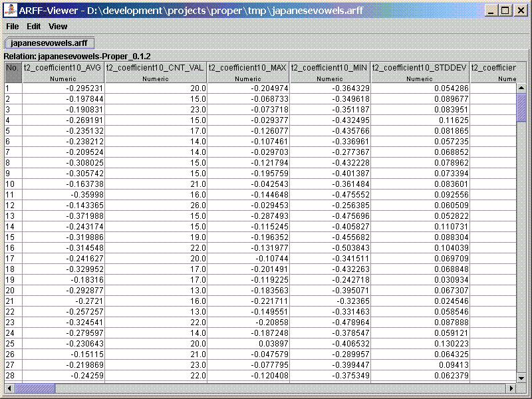This screenshot has width=532, height=399.
Task: Select the japanesevowels.arff tab
Action: coord(49,43)
